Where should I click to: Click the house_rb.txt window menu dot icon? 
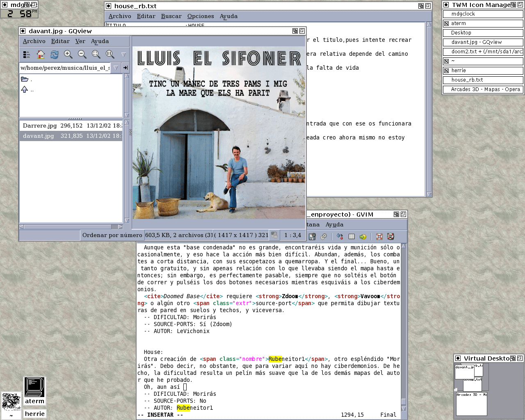tap(108, 6)
